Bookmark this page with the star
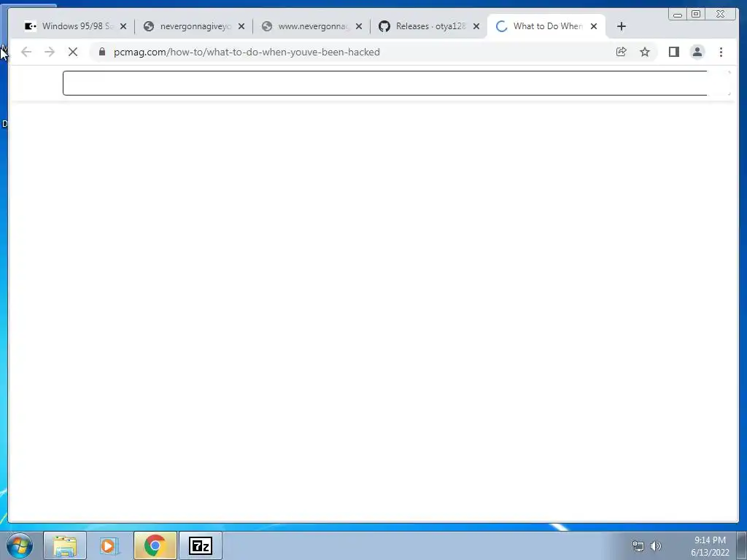The width and height of the screenshot is (747, 560). (x=645, y=52)
